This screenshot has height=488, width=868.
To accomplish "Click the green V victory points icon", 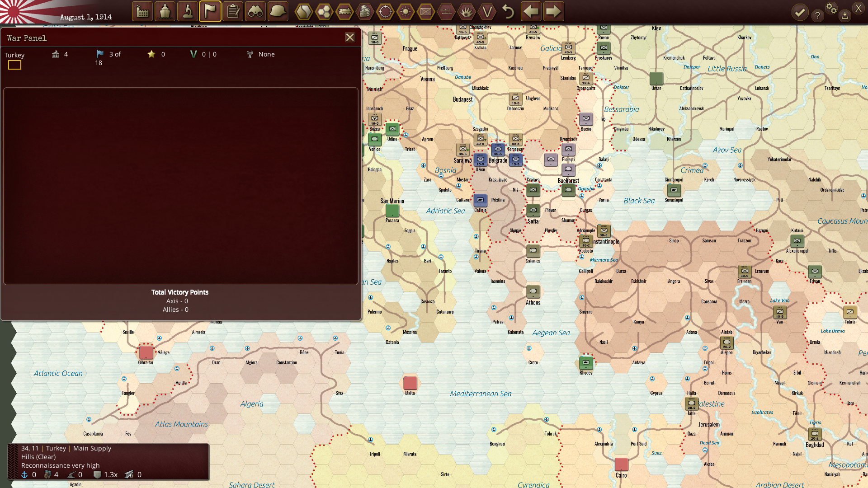I will click(x=193, y=54).
